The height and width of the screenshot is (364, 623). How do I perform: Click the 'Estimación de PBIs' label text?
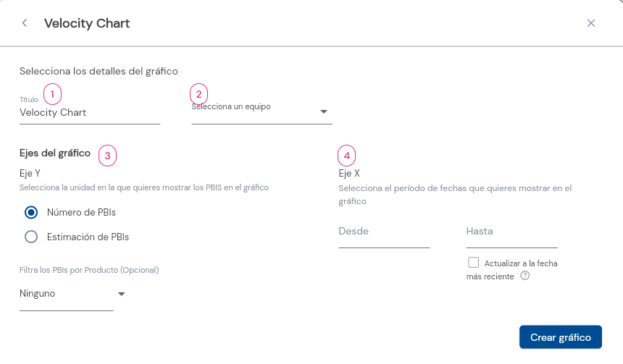[88, 237]
